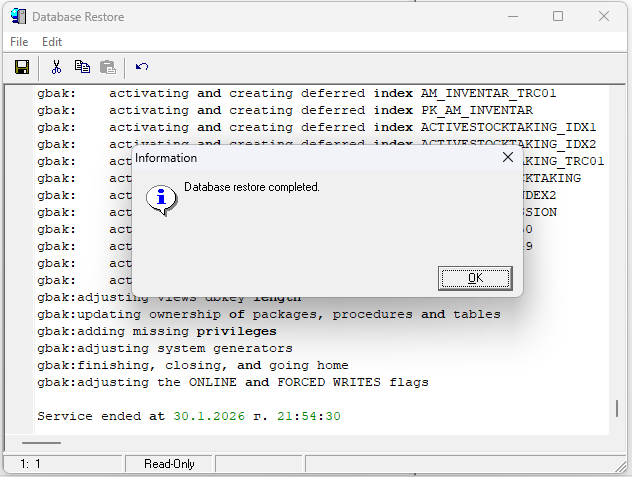632x477 pixels.
Task: Click the Undo arrow icon
Action: [142, 67]
